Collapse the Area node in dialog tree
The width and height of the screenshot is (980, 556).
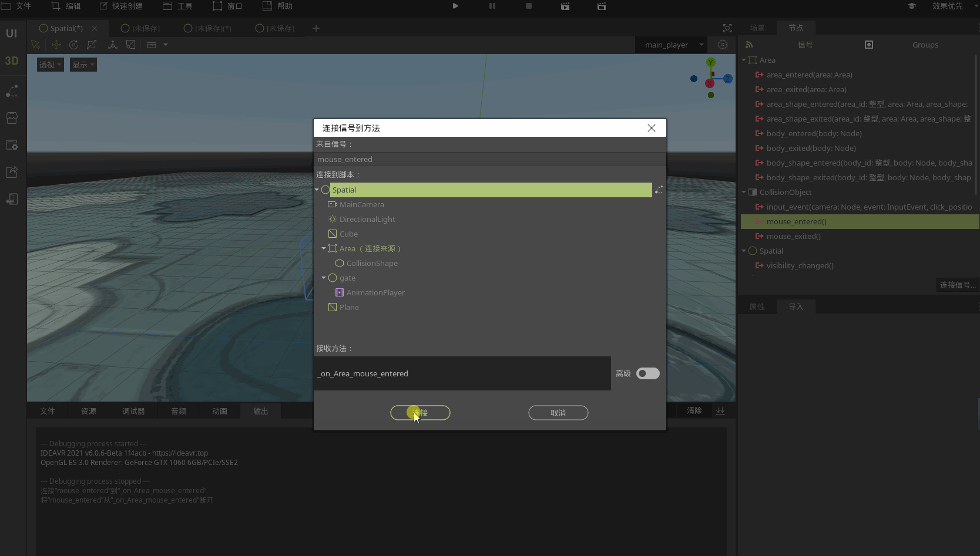pyautogui.click(x=324, y=248)
